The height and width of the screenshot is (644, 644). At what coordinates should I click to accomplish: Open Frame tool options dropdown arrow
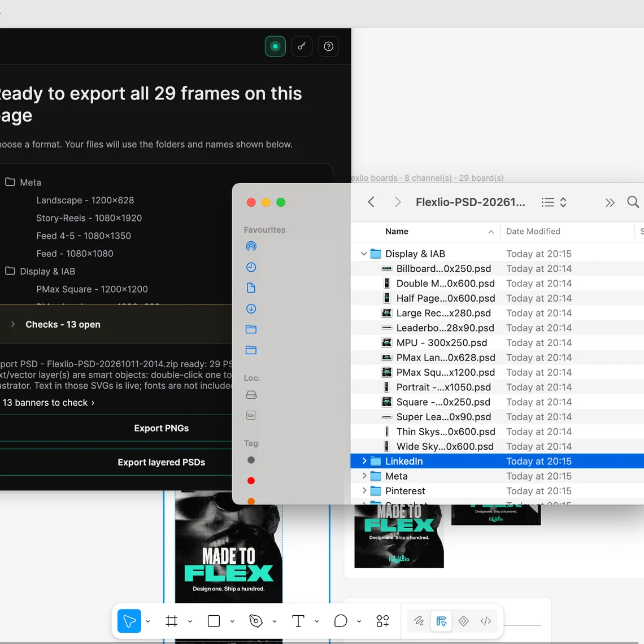(190, 621)
